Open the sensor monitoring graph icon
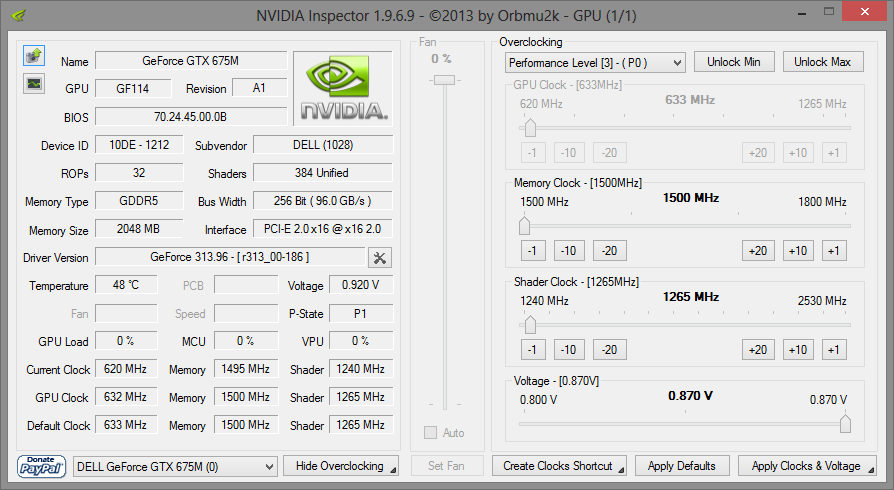This screenshot has width=894, height=490. (34, 84)
